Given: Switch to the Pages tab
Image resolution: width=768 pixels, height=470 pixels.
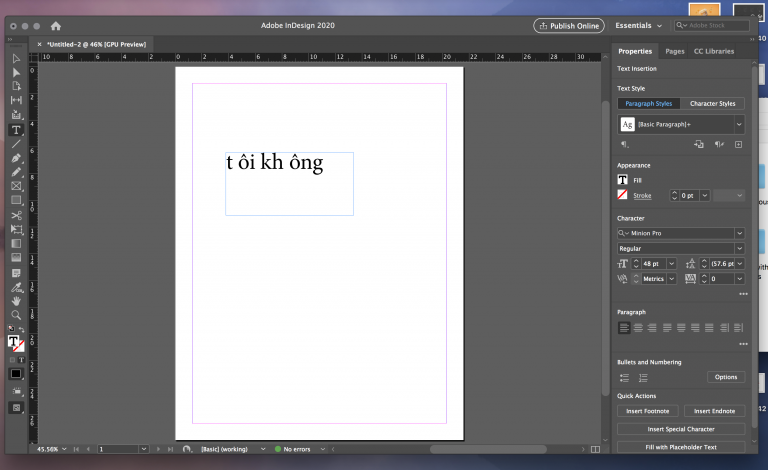Looking at the screenshot, I should tap(674, 51).
